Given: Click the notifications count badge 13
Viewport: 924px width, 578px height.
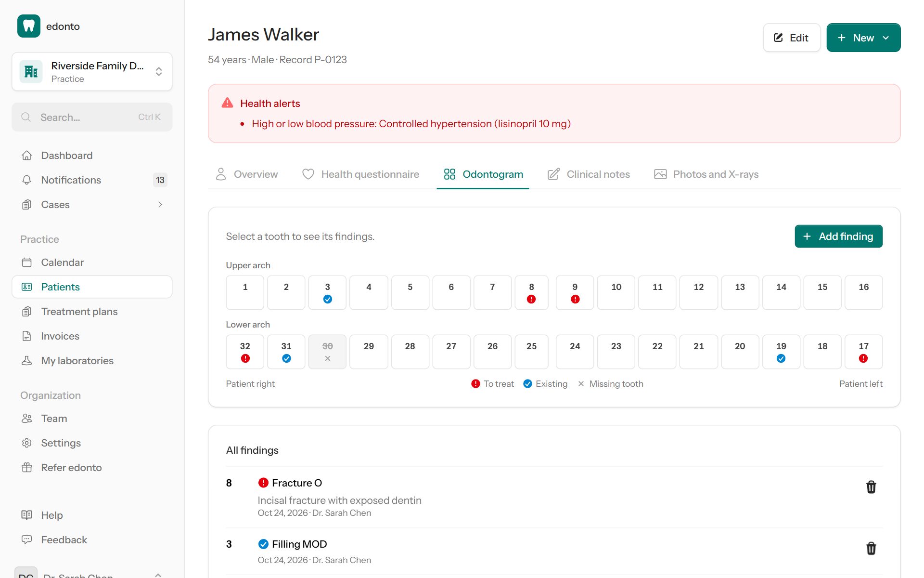Looking at the screenshot, I should pos(160,180).
